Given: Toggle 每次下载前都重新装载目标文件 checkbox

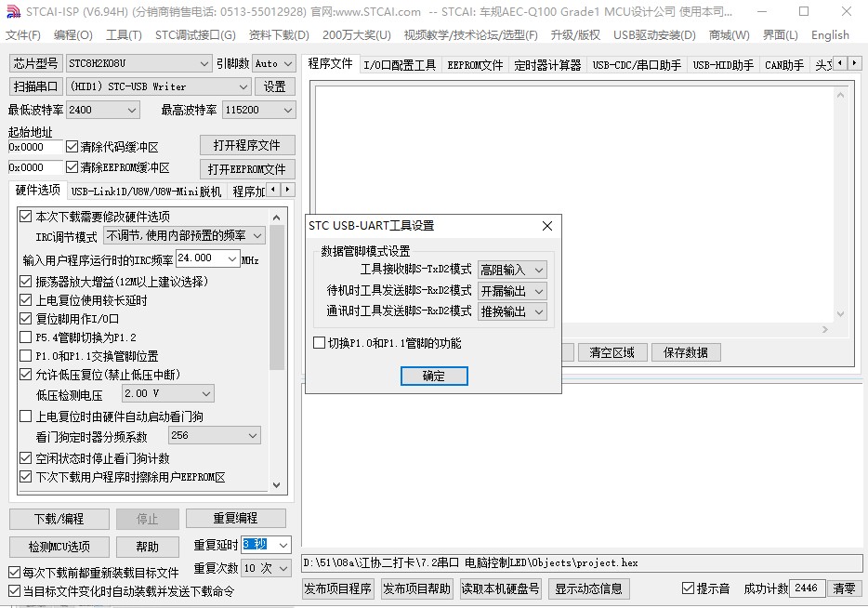Looking at the screenshot, I should 14,572.
